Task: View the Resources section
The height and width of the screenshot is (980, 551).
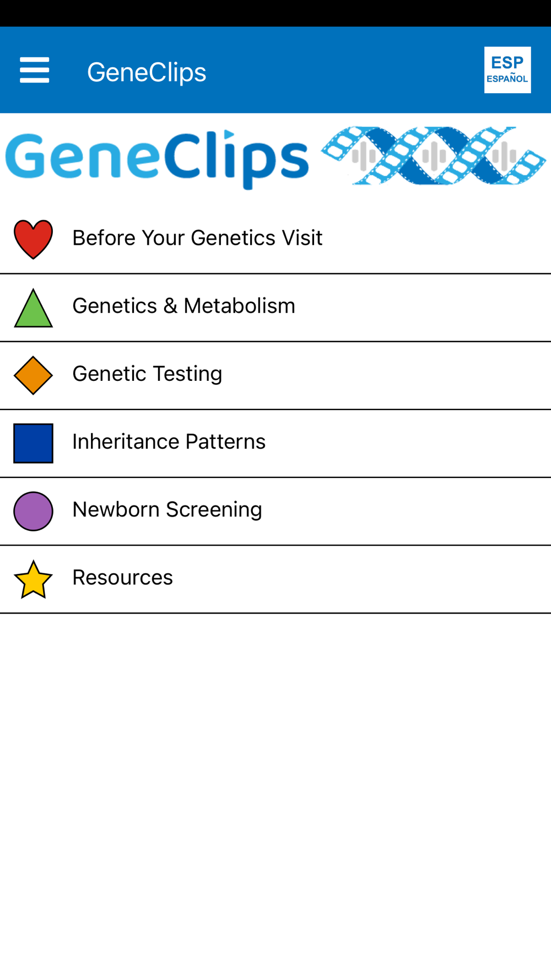Action: [122, 578]
